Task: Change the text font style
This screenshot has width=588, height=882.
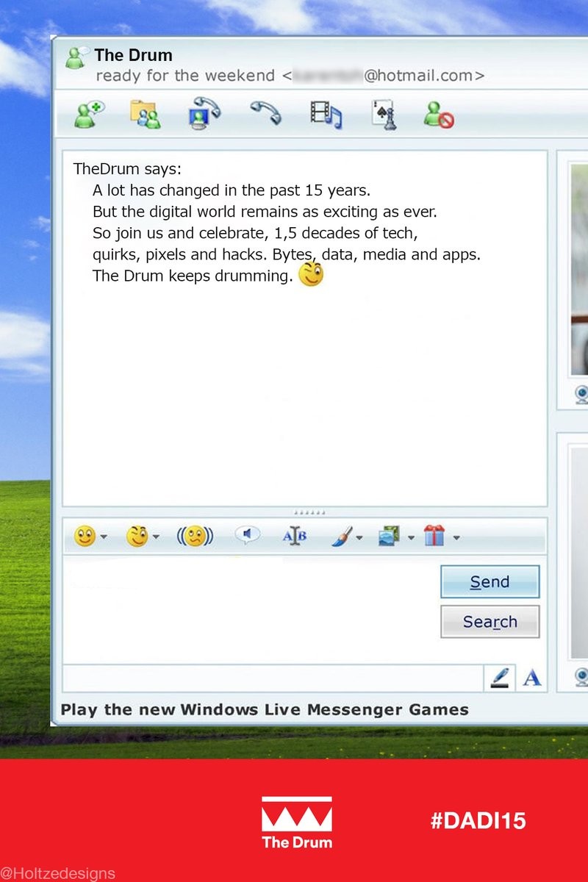Action: pyautogui.click(x=295, y=537)
